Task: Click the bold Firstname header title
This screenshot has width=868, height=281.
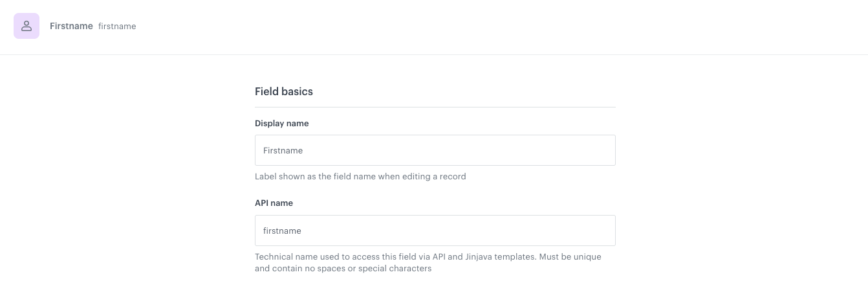Action: click(71, 26)
